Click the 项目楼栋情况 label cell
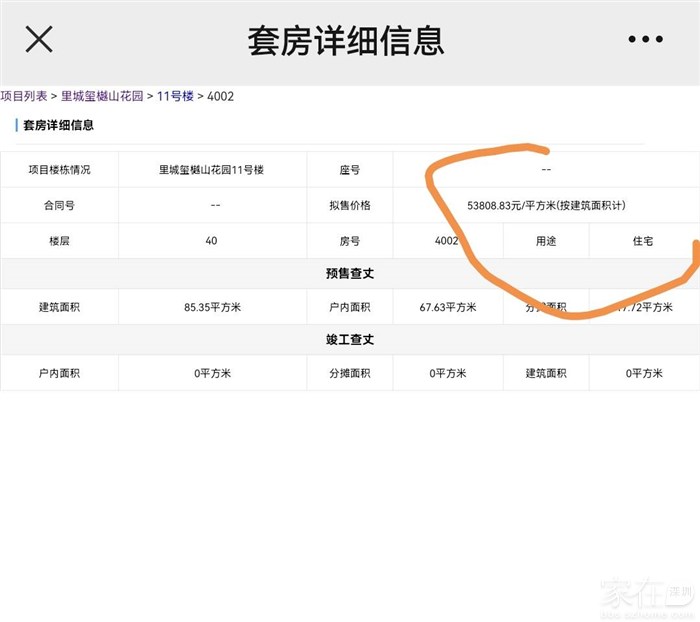This screenshot has width=700, height=622. [59, 170]
